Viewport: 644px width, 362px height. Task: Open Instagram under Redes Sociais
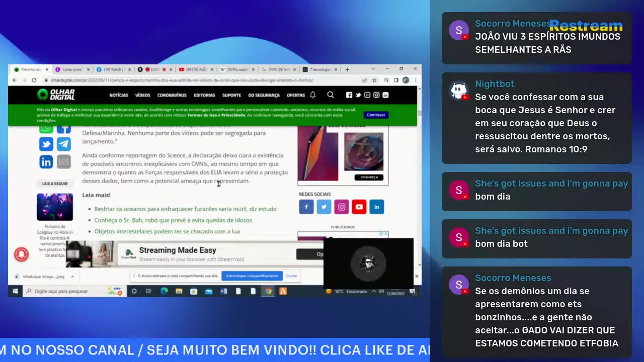click(342, 207)
